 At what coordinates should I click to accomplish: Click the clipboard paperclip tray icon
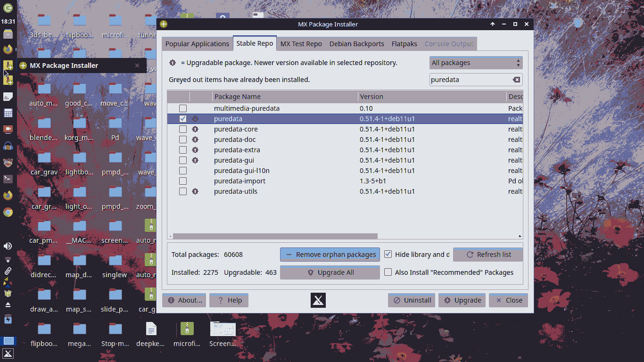pyautogui.click(x=8, y=271)
